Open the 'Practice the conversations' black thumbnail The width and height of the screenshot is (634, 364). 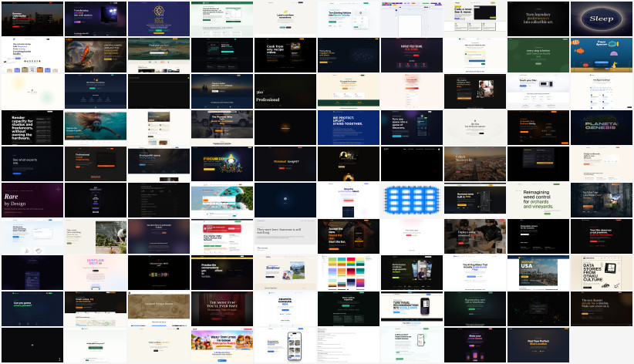(x=222, y=272)
